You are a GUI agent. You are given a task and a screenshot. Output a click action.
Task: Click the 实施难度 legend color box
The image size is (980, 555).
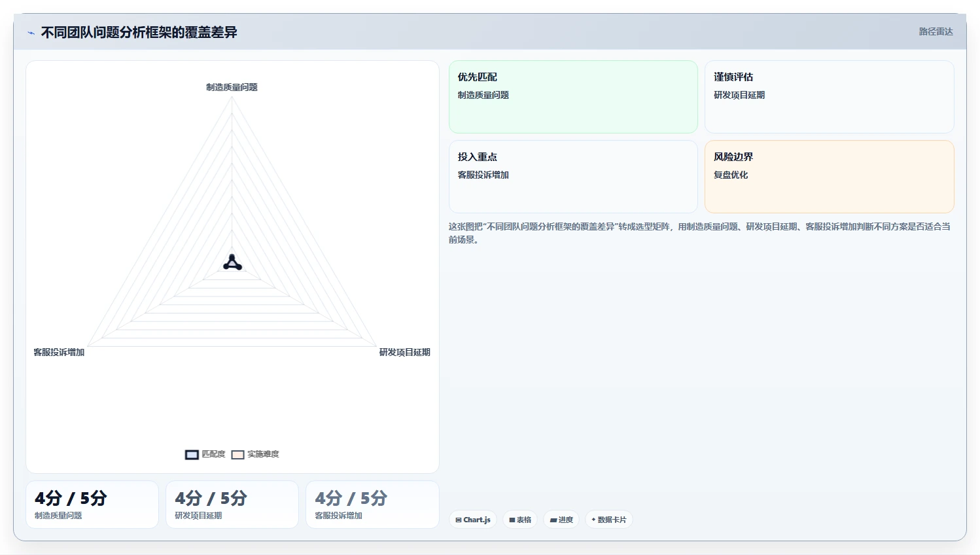tap(237, 455)
